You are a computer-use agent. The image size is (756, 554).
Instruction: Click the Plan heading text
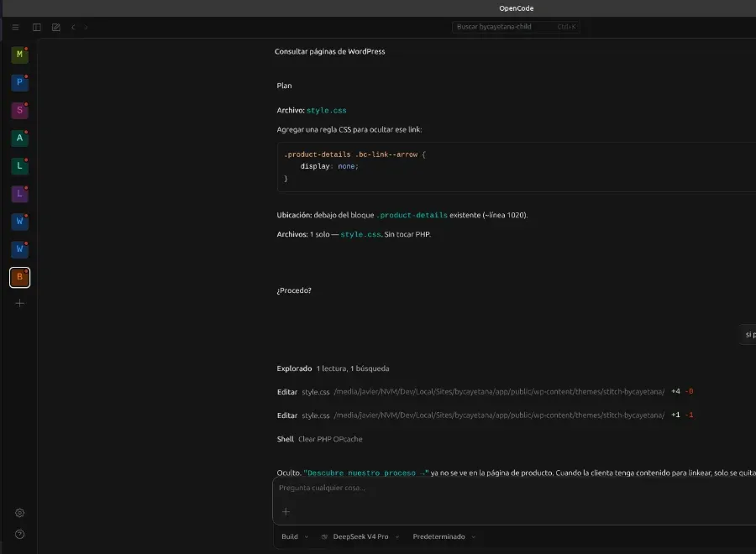click(284, 86)
